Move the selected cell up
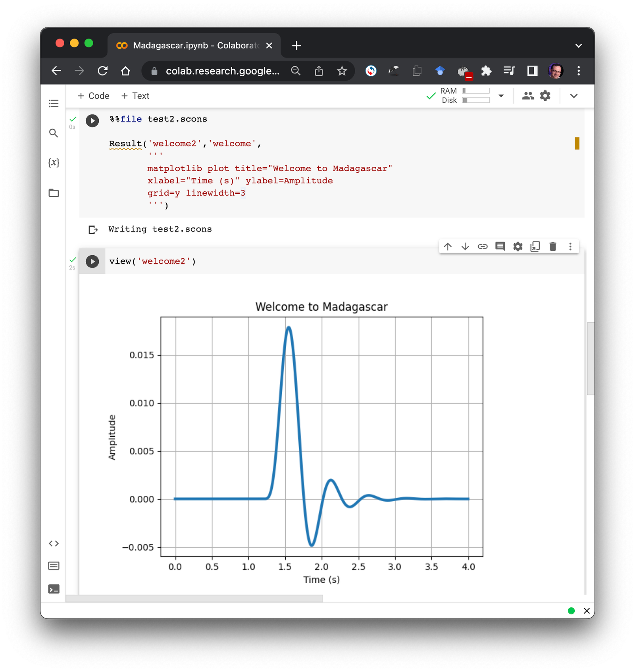This screenshot has width=635, height=672. [x=448, y=246]
